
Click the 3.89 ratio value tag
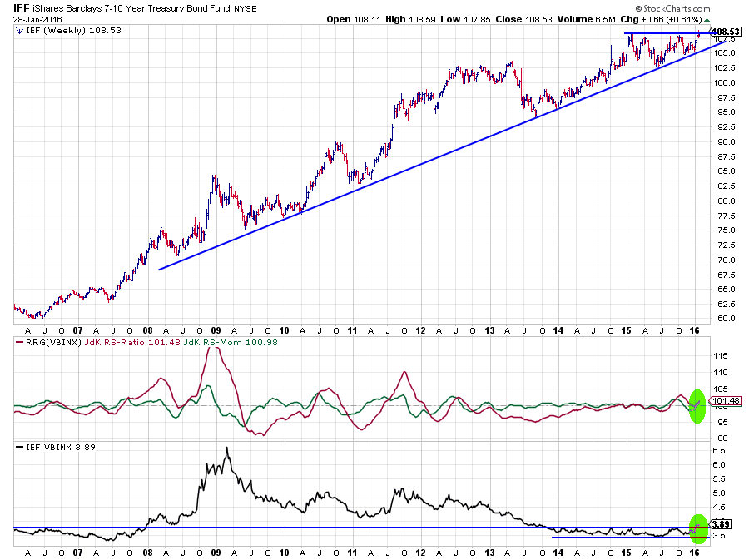pos(721,525)
